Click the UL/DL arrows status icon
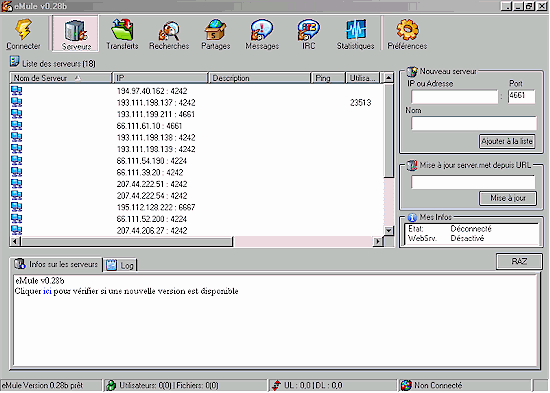This screenshot has width=550, height=393. click(276, 385)
